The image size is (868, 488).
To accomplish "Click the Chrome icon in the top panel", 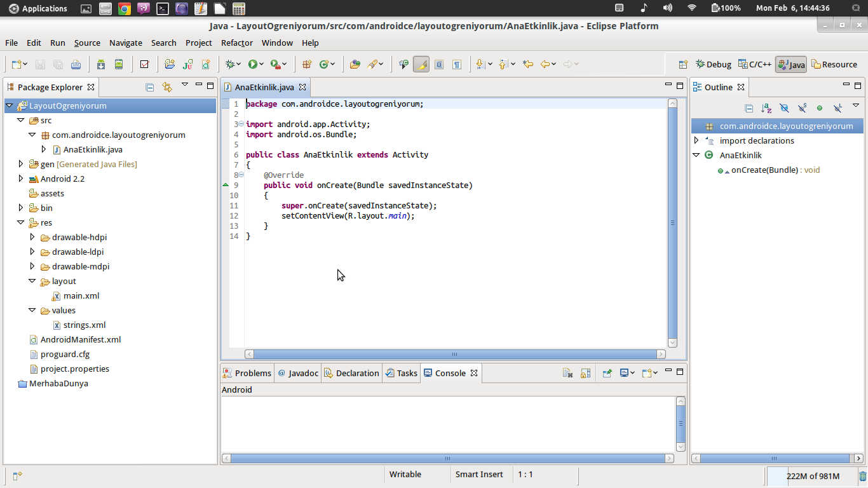I will click(x=125, y=8).
